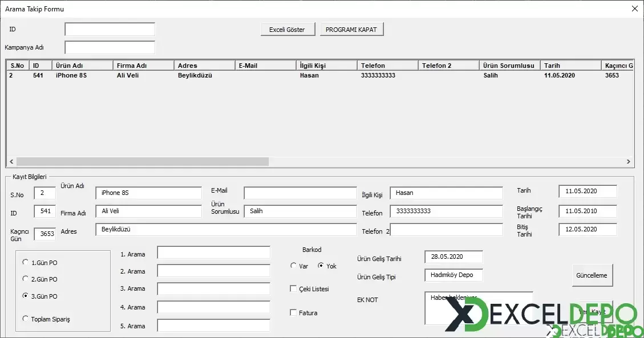
Task: Click the 1. Arama input field
Action: 213,253
